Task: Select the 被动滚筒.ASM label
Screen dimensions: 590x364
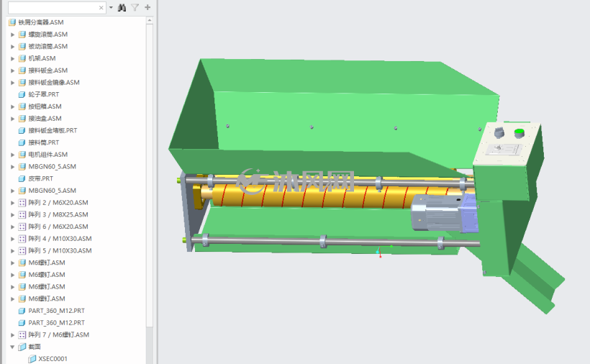Action: click(x=47, y=46)
